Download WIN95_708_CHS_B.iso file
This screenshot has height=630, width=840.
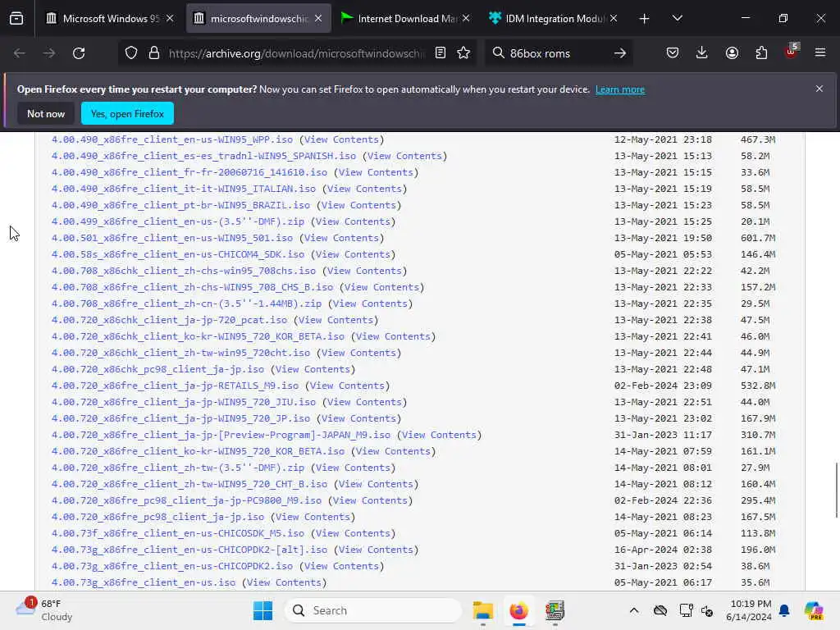[x=192, y=287]
